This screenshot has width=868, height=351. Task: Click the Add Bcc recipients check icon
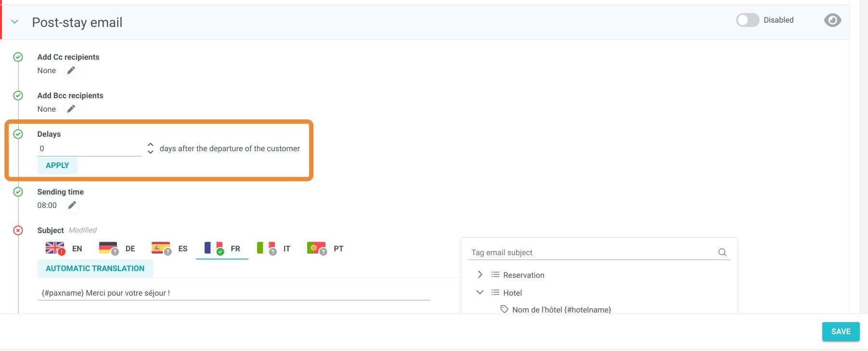pos(18,95)
